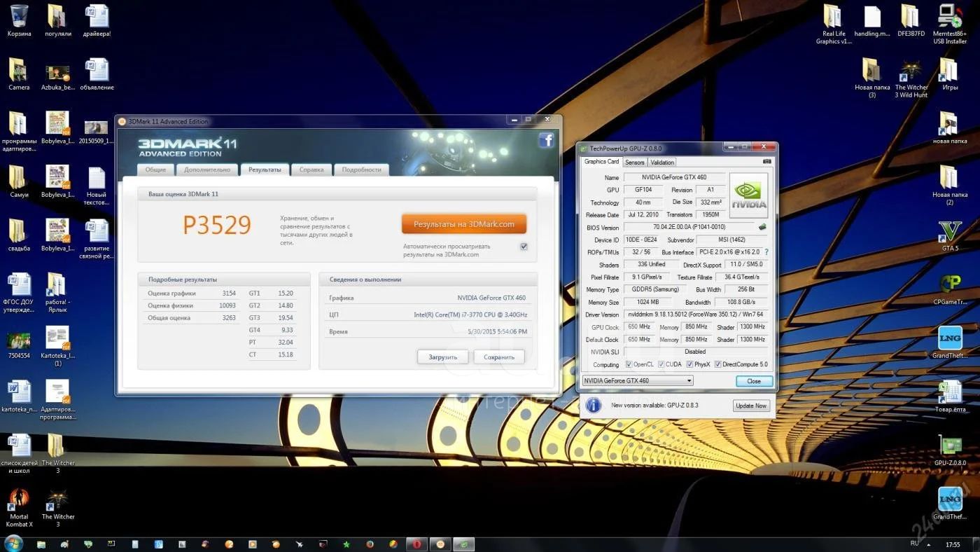Open the Memtest86+ USB Installer icon

click(x=949, y=16)
